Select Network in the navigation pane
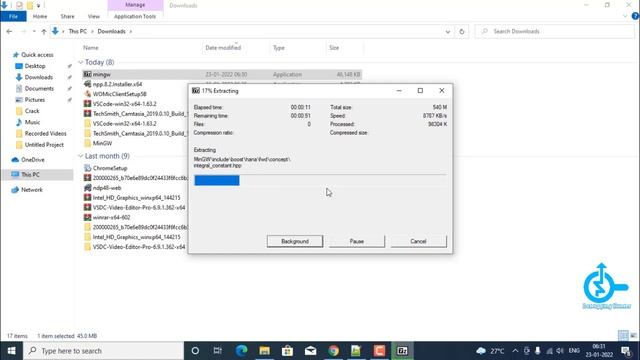This screenshot has height=360, width=640. tap(31, 190)
